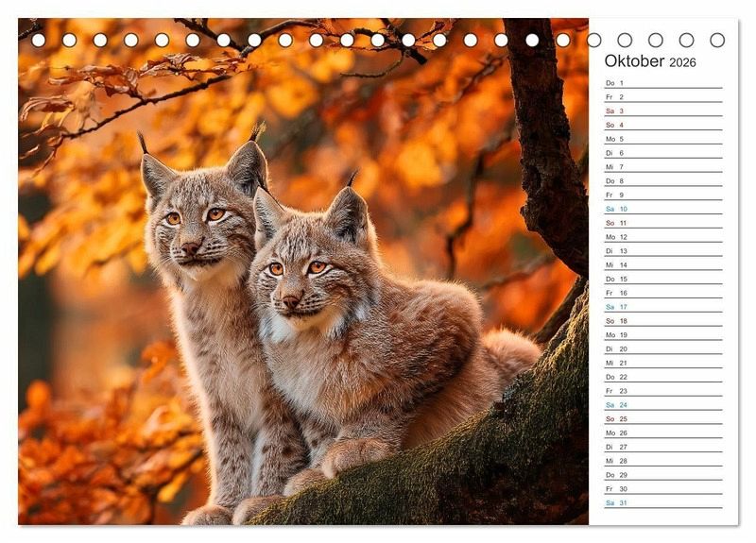Select the "Do 8" date row
The width and height of the screenshot is (756, 543).
663,180
